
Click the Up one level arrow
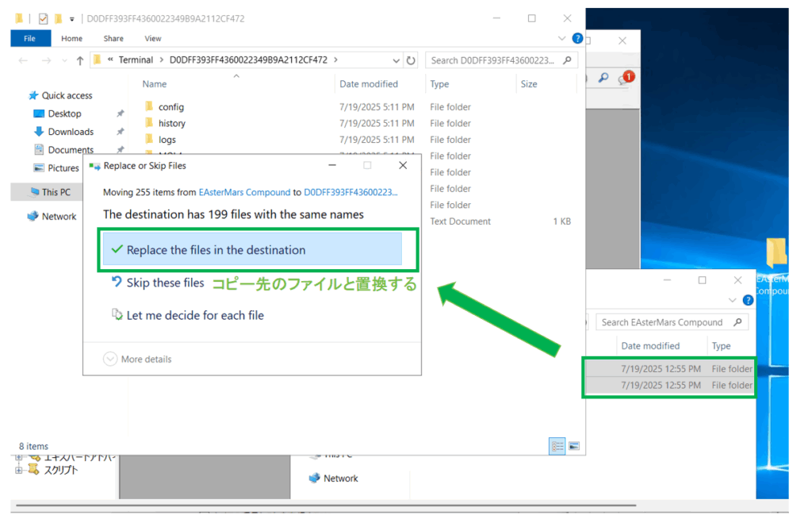[80, 60]
